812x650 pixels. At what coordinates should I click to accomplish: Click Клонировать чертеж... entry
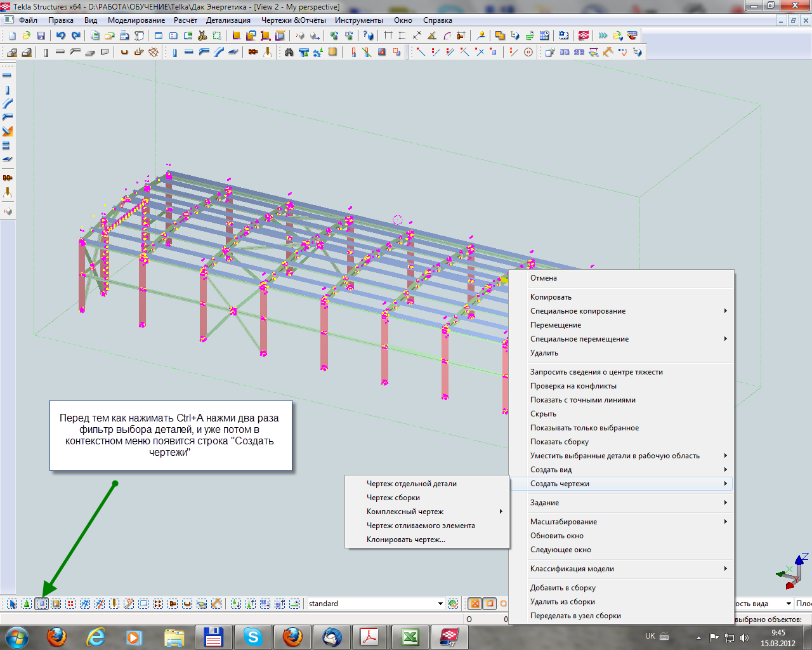pos(406,540)
